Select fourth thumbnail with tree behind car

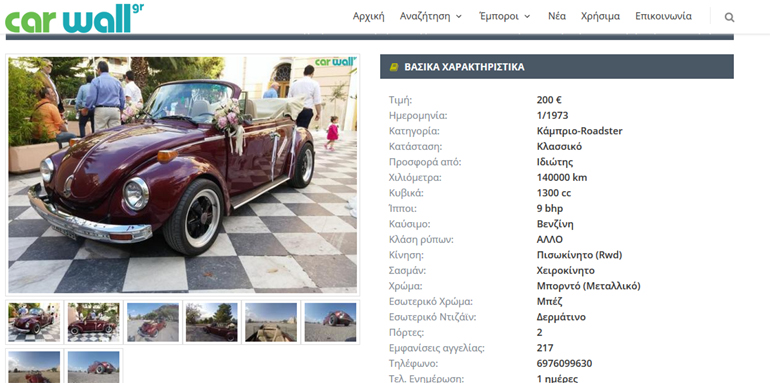212,322
